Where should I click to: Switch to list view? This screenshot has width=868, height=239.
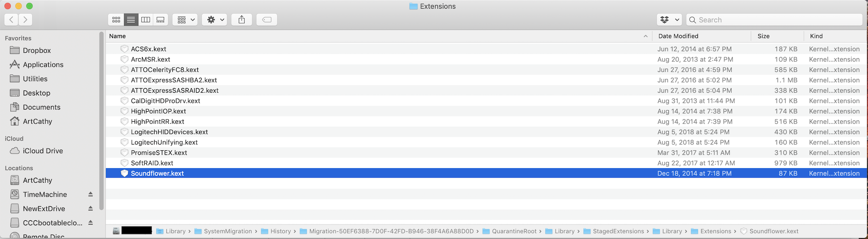pos(131,20)
